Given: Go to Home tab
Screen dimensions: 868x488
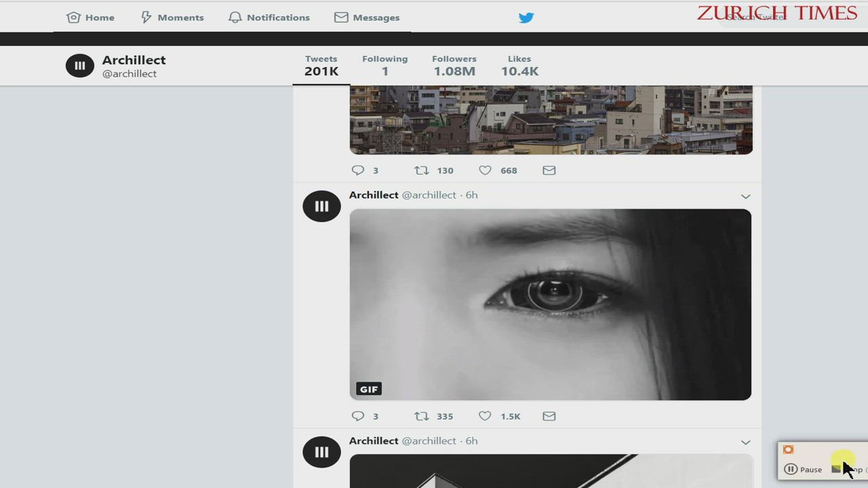Looking at the screenshot, I should (90, 18).
